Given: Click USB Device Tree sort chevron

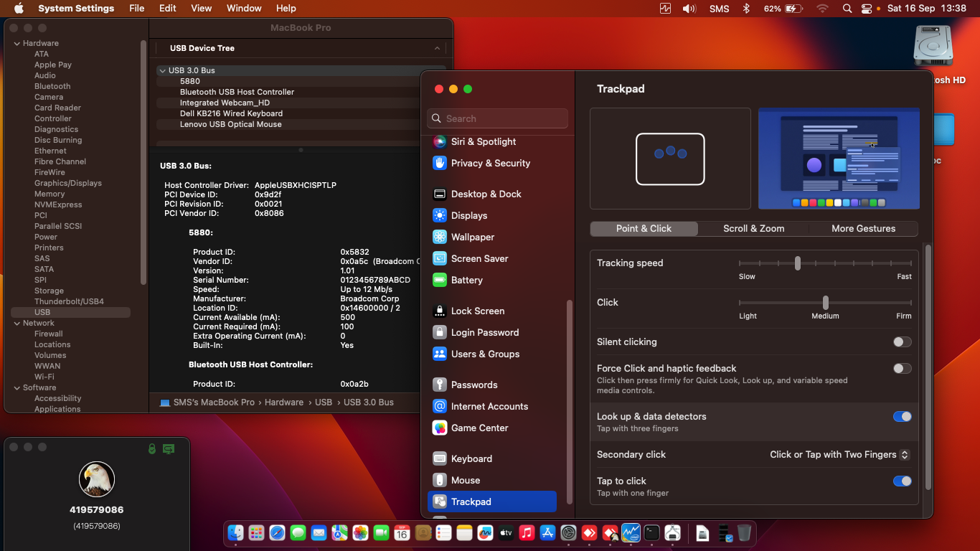Looking at the screenshot, I should click(437, 48).
